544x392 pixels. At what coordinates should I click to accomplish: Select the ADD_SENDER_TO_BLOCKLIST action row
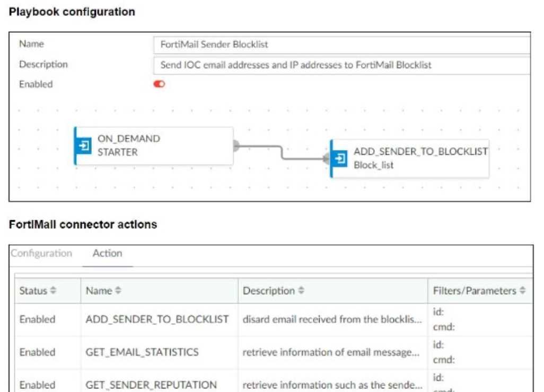[x=157, y=319]
